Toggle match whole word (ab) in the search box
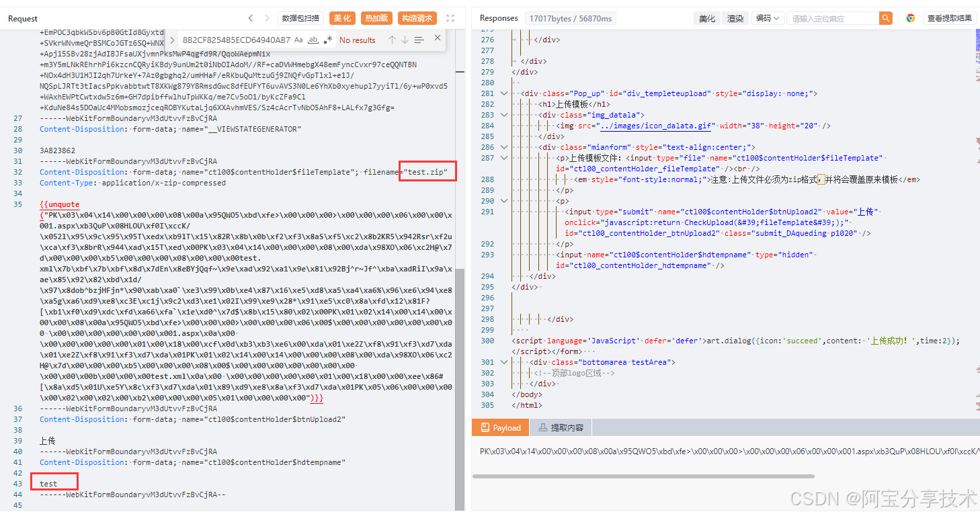 [x=313, y=40]
